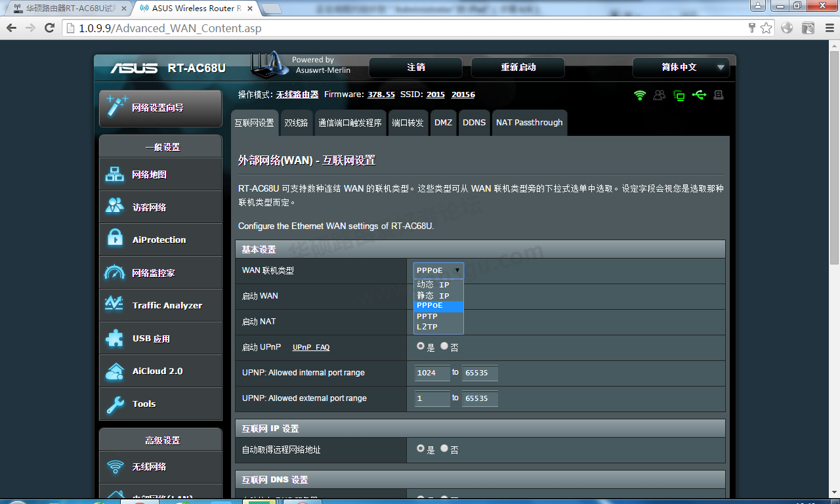The image size is (840, 504).
Task: Set Enable UPnP to No
Action: coord(444,346)
